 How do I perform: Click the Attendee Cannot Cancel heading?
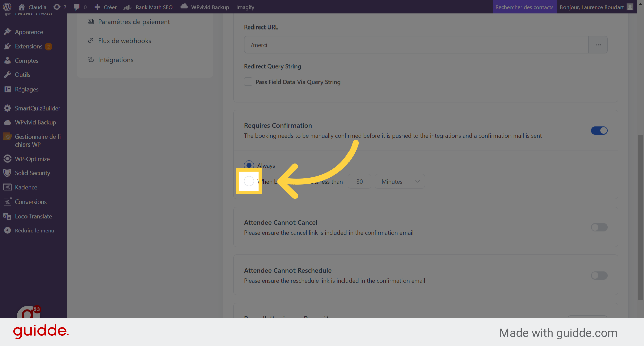point(280,222)
